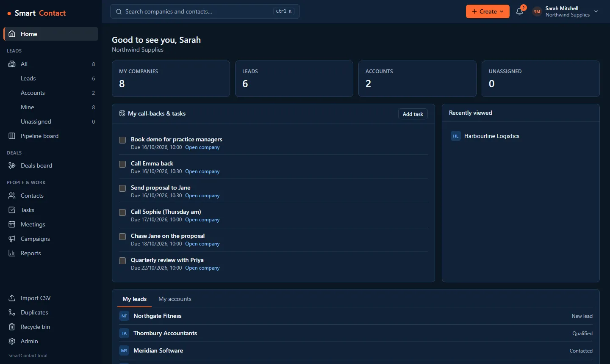Click the Campaigns megaphone icon
Screen dimensions: 610x364
coord(12,239)
